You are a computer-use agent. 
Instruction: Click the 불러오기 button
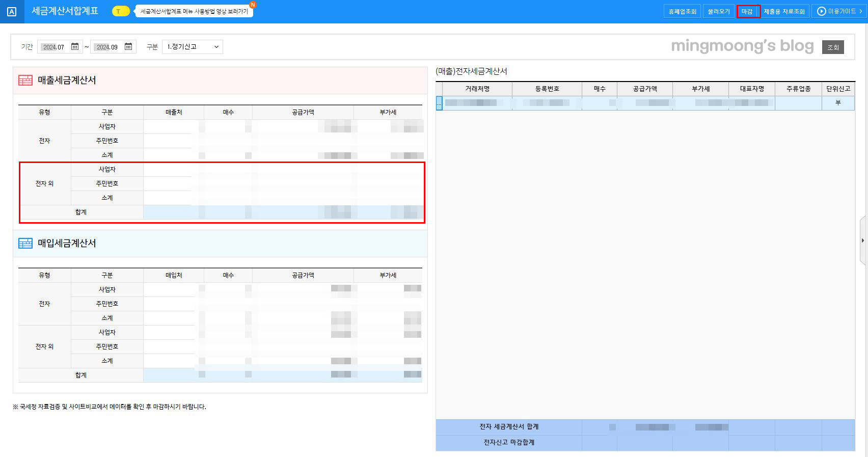[719, 11]
